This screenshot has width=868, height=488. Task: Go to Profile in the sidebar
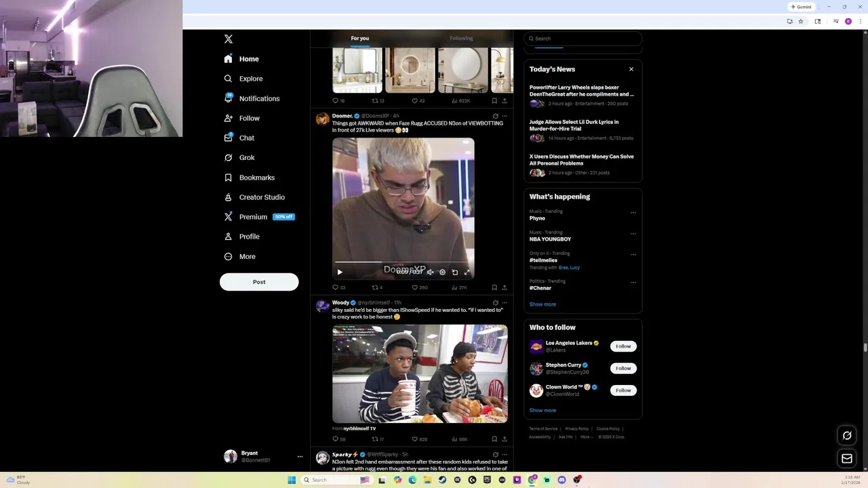[242, 237]
